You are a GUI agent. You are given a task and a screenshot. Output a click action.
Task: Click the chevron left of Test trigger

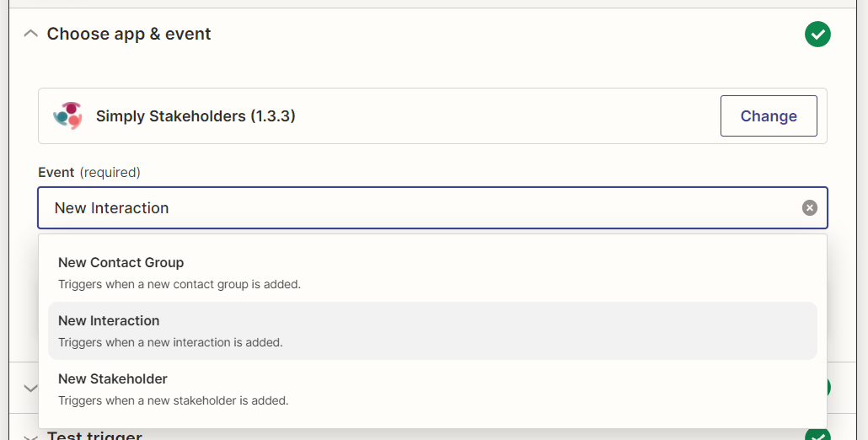pyautogui.click(x=31, y=437)
